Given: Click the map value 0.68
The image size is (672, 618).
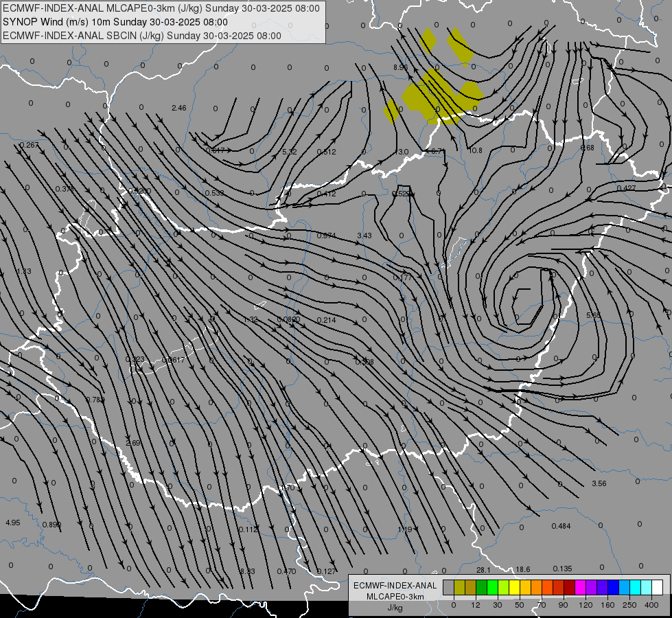Looking at the screenshot, I should click(x=587, y=148).
